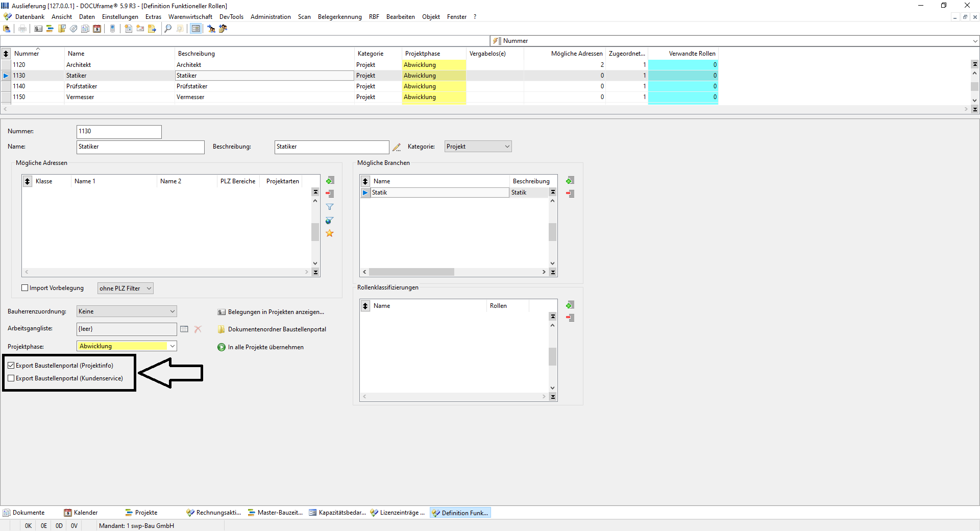The height and width of the screenshot is (531, 980).
Task: Clear Arbeitsgangliste with red X icon
Action: pyautogui.click(x=198, y=329)
